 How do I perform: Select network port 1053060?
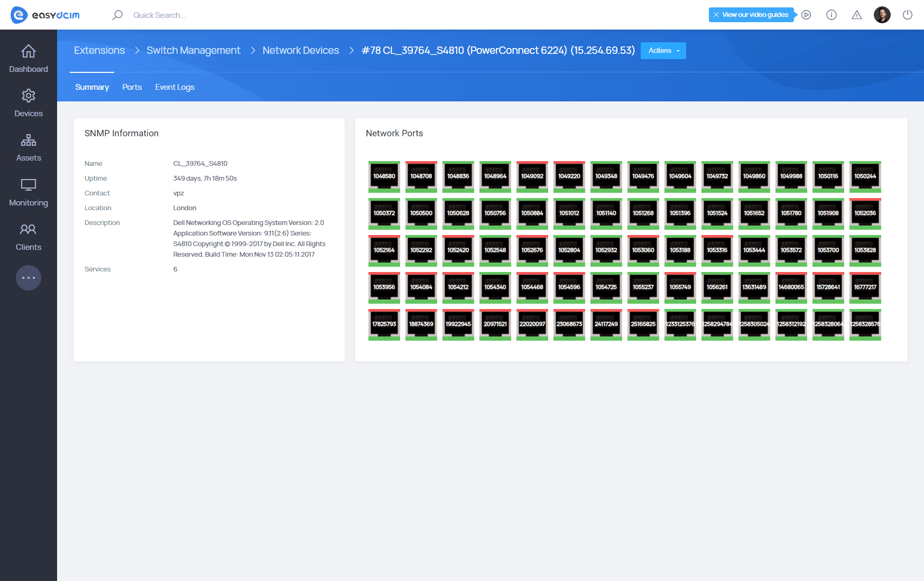(x=643, y=250)
